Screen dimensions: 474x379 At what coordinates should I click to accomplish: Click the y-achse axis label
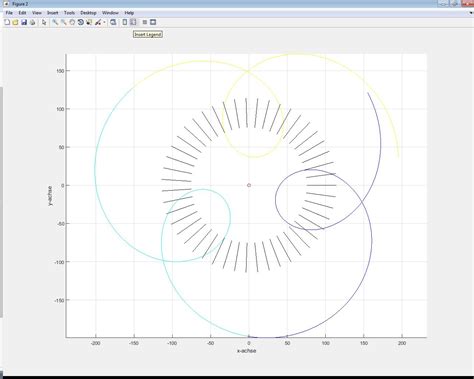point(50,196)
